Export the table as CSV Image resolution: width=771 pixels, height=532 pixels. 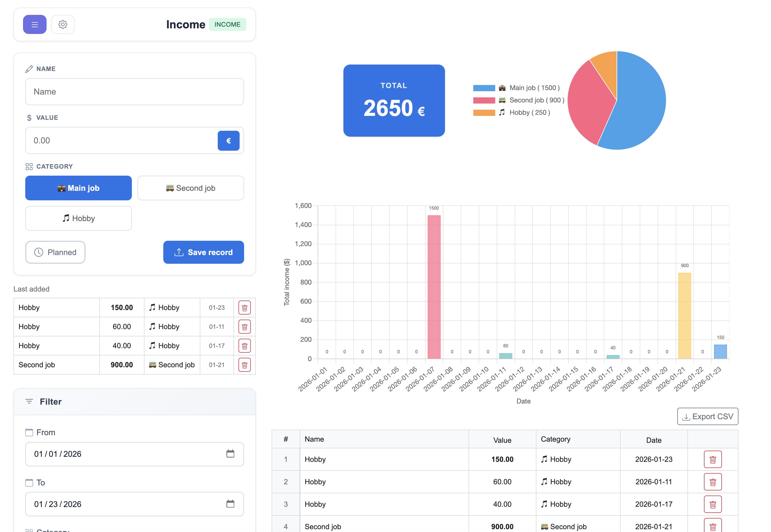point(707,416)
